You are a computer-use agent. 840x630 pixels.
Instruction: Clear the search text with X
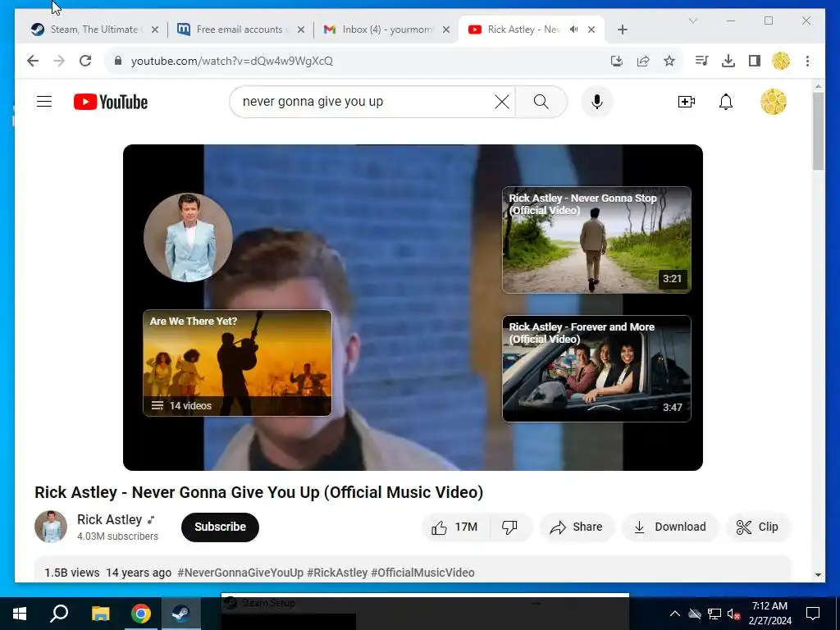tap(501, 101)
